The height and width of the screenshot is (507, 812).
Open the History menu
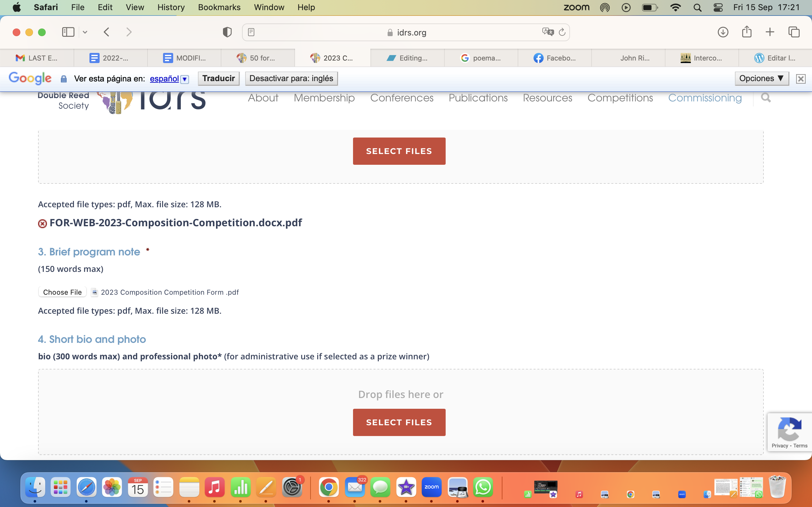[x=171, y=7]
